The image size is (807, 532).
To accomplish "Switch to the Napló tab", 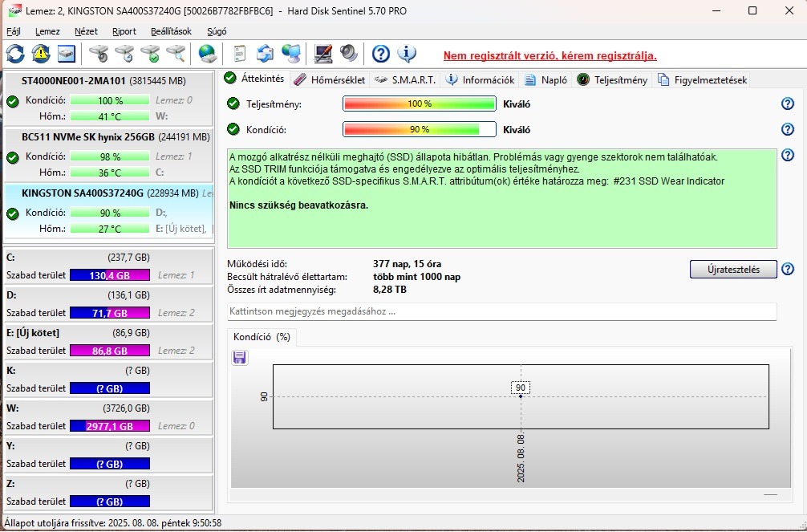I will tap(545, 79).
